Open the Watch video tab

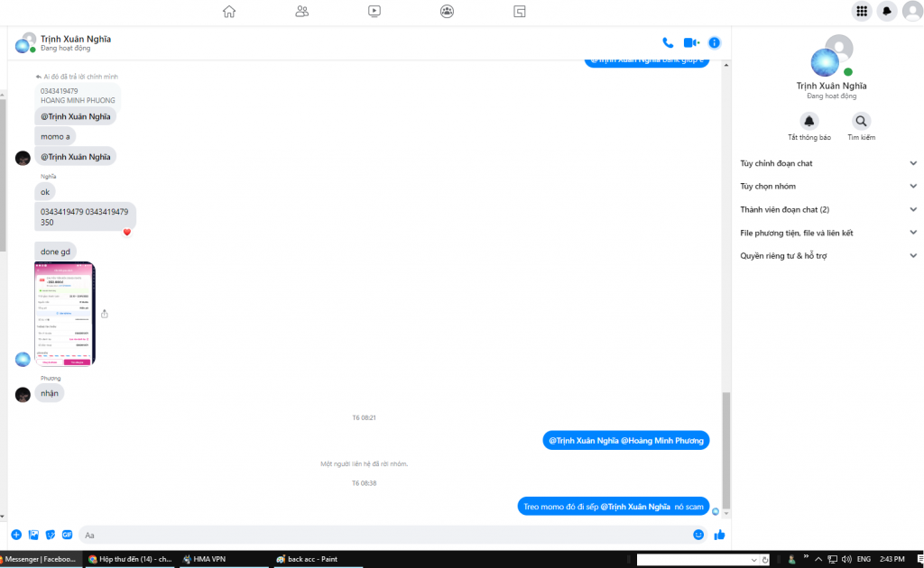(x=374, y=12)
